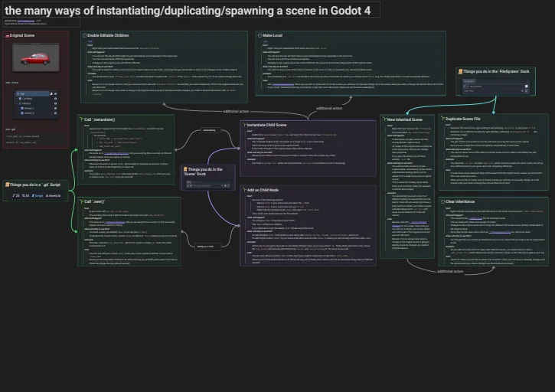Open the red car preview thumbnail
The width and height of the screenshot is (555, 392).
tap(36, 57)
